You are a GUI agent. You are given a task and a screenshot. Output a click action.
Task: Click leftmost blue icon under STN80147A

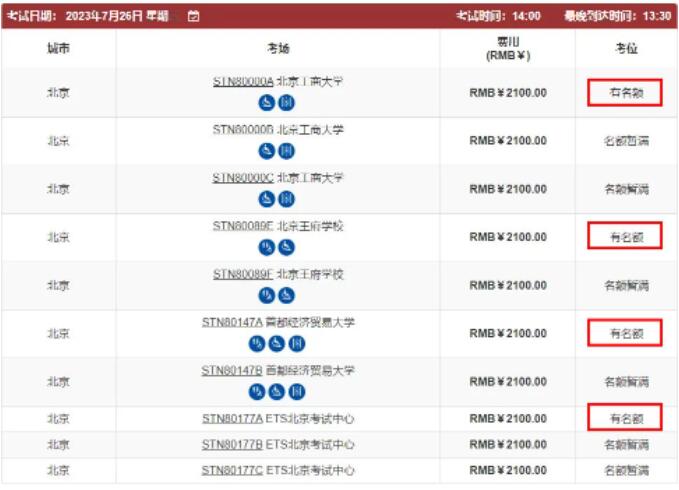(257, 344)
